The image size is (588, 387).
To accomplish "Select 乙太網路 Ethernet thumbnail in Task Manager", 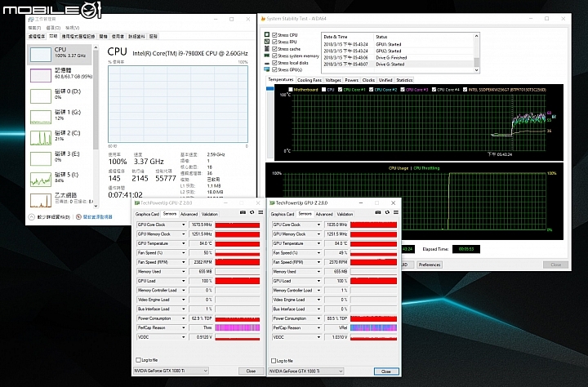I will tap(41, 200).
